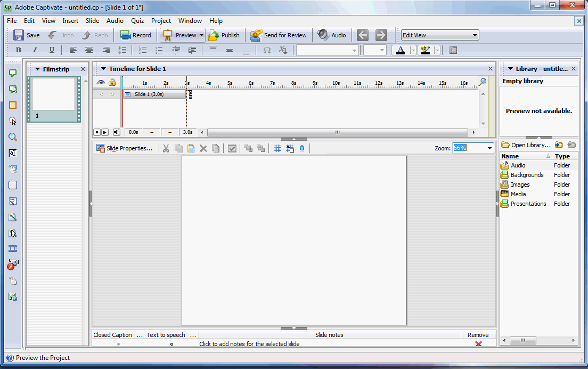Center align text
Viewport: 588px width, 369px height.
89,50
